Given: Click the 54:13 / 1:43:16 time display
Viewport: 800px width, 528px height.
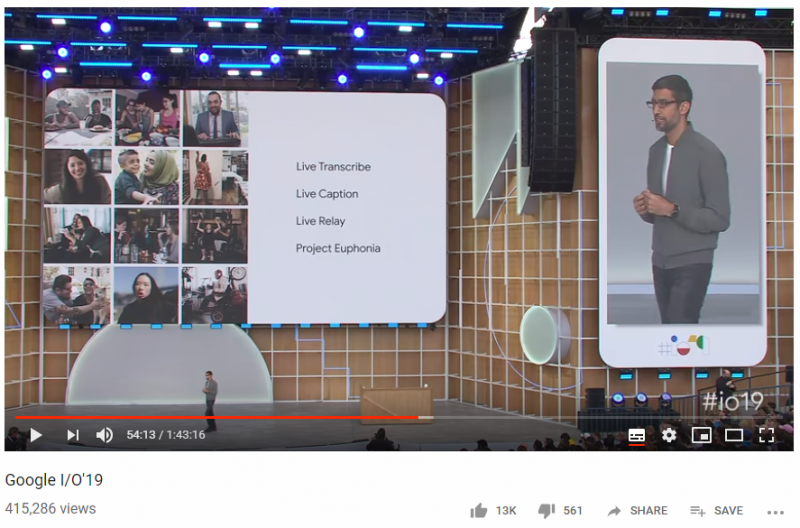Looking at the screenshot, I should click(166, 435).
